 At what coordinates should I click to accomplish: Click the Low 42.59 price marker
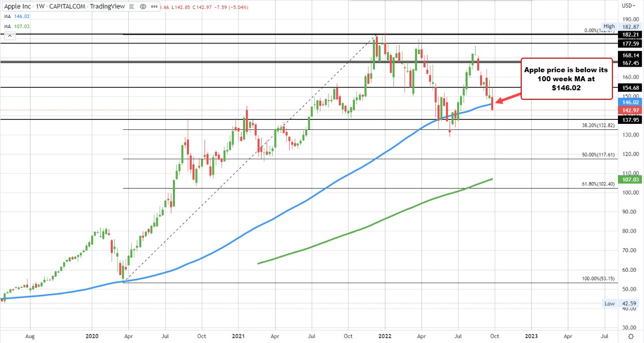[x=621, y=303]
